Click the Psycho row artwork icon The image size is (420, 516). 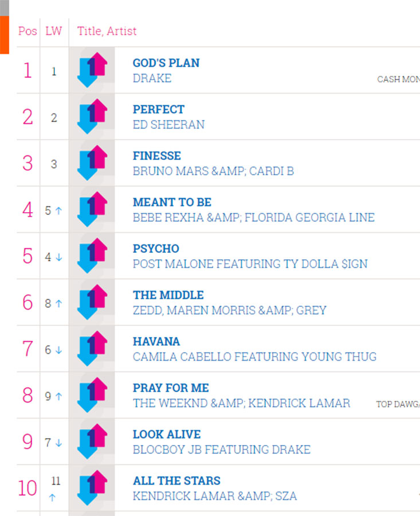(92, 255)
